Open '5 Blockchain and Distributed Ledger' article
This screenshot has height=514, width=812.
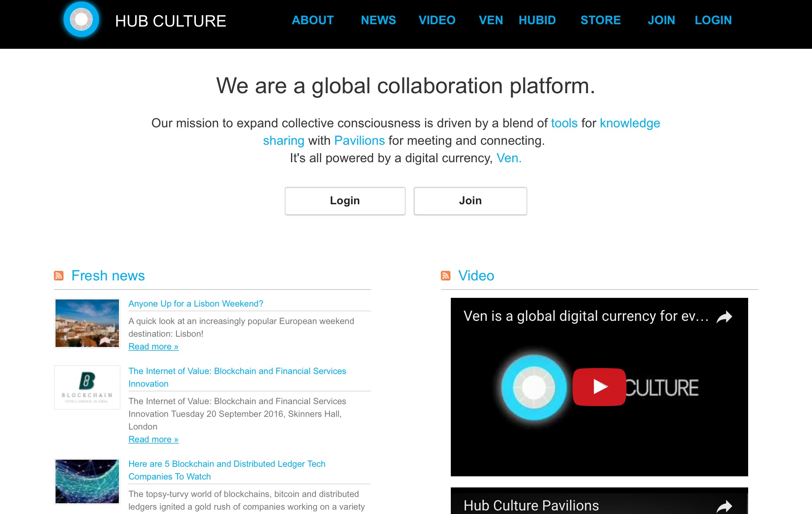(227, 470)
